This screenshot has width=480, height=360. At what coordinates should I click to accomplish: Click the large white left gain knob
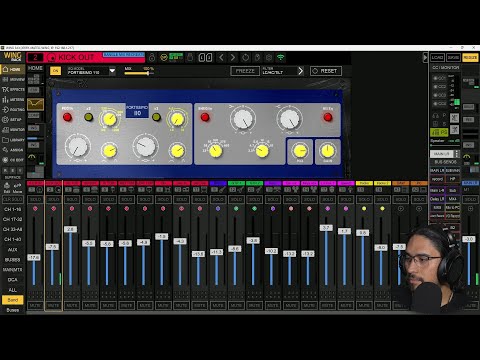coord(78,146)
